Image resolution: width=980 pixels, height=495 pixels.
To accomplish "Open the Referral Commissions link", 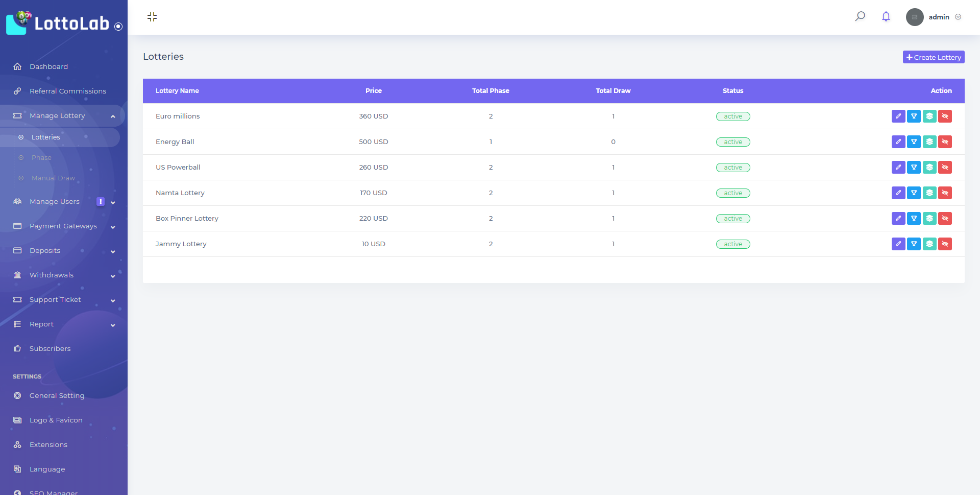I will [67, 91].
